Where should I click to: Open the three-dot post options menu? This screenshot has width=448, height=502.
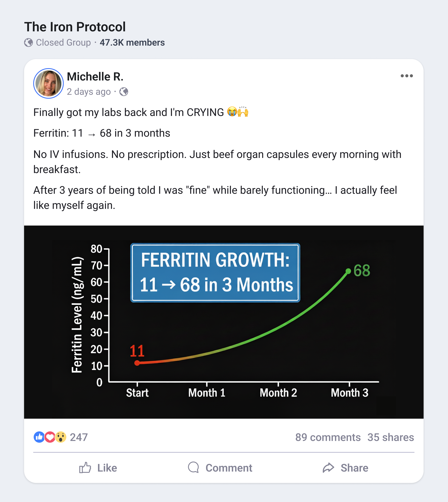click(x=406, y=76)
